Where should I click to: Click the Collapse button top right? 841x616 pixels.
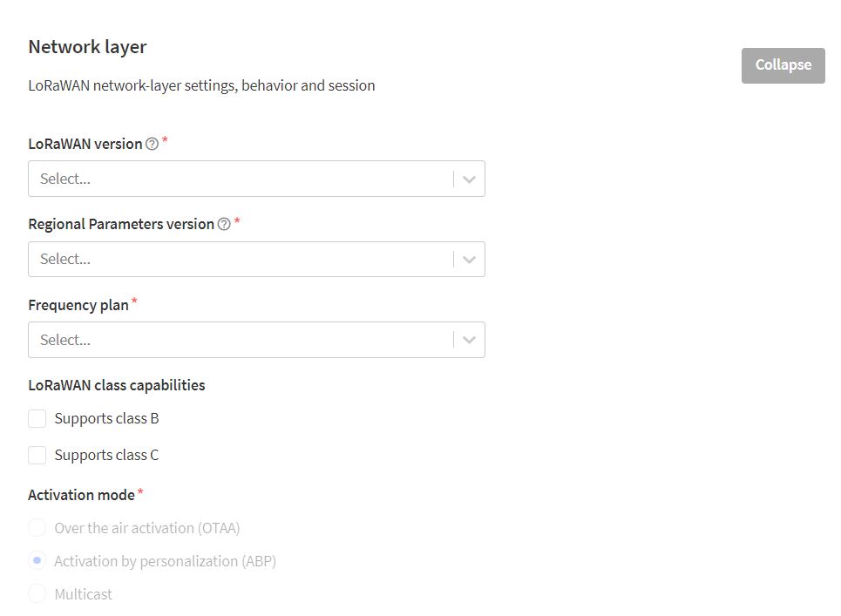tap(782, 64)
